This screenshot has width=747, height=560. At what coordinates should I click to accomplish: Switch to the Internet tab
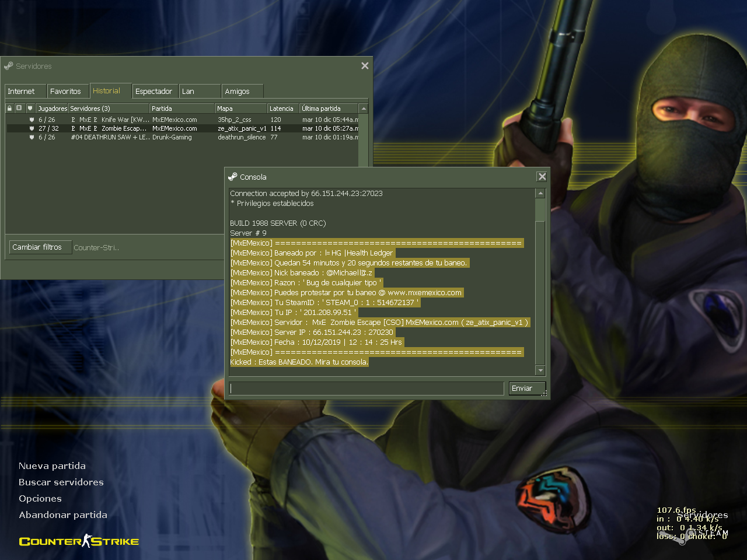tap(25, 91)
